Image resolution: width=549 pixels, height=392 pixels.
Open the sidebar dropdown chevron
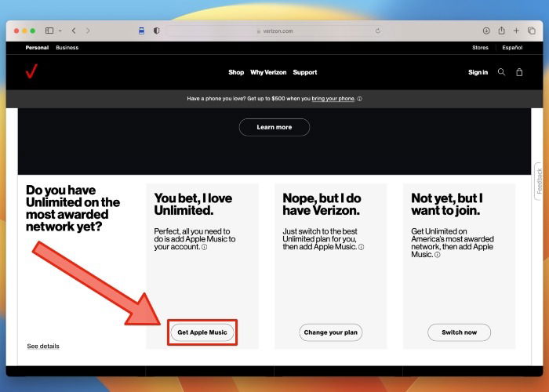(x=60, y=31)
